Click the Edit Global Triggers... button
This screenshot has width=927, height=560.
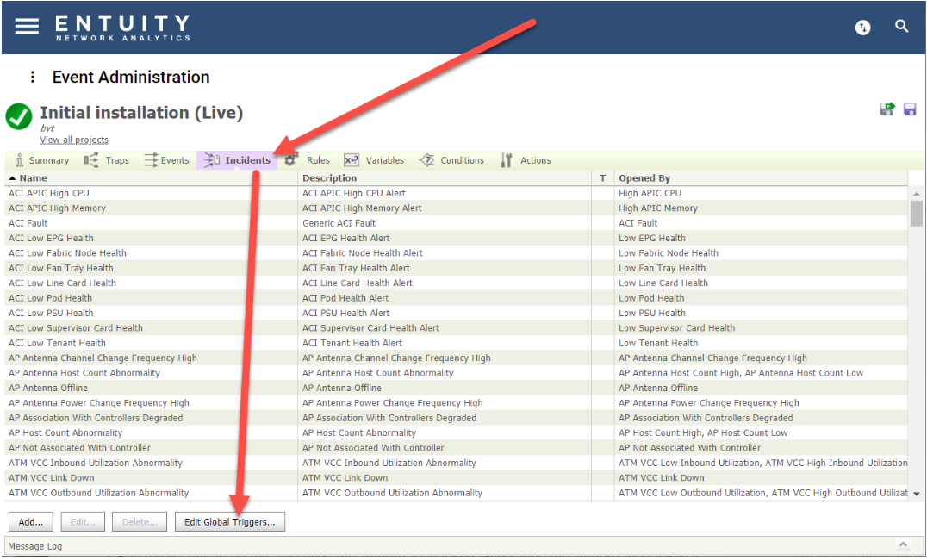tap(230, 522)
